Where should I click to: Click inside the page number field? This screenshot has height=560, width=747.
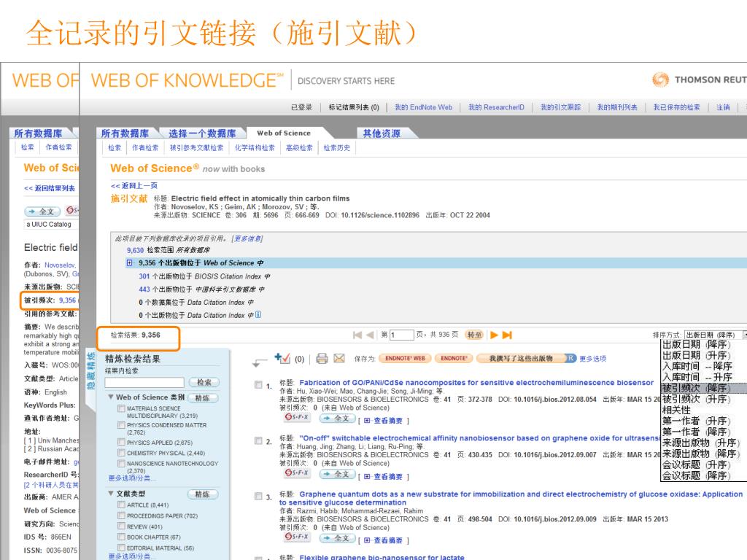(402, 335)
